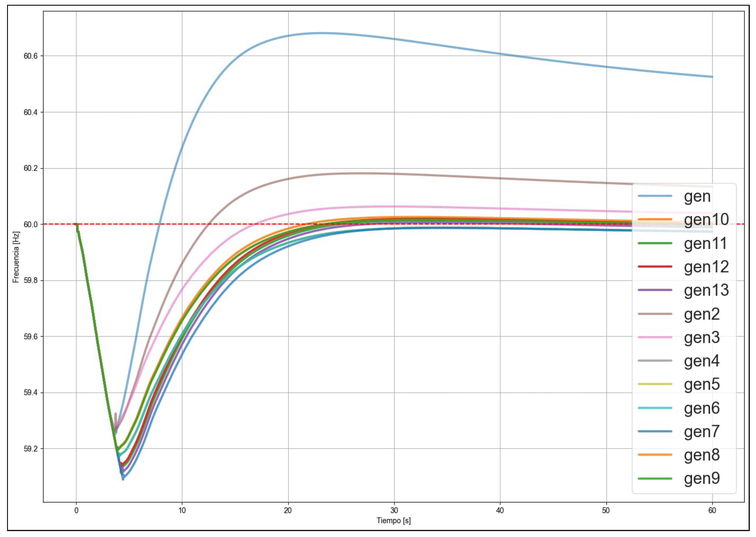Screen dimensions: 756x537
Task: Click the gen13 purple legend swatch
Action: pyautogui.click(x=654, y=290)
